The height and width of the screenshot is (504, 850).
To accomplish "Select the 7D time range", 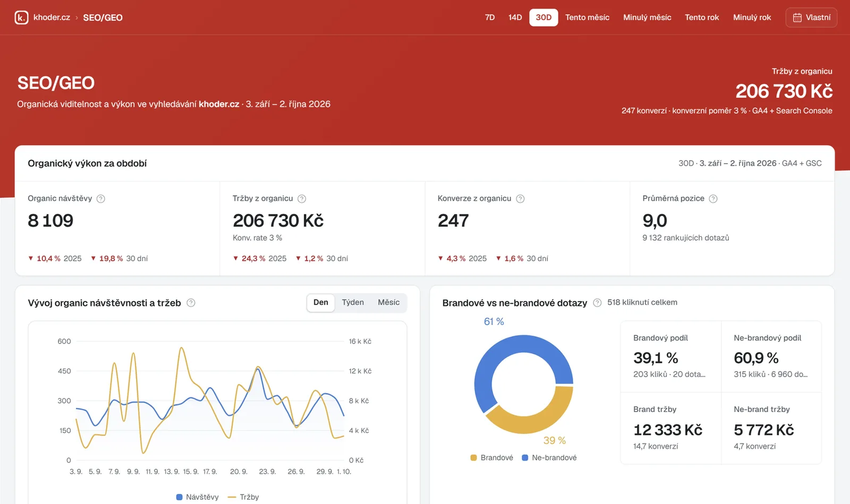I will point(490,18).
